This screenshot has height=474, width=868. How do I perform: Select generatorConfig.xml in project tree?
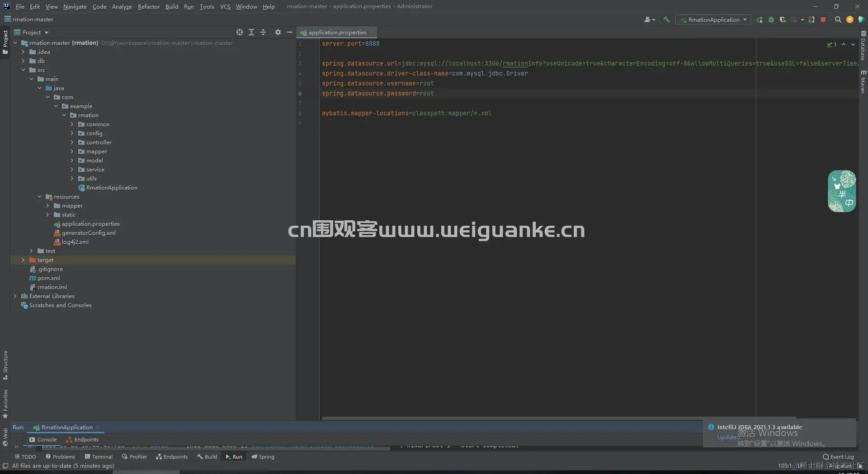tap(85, 232)
